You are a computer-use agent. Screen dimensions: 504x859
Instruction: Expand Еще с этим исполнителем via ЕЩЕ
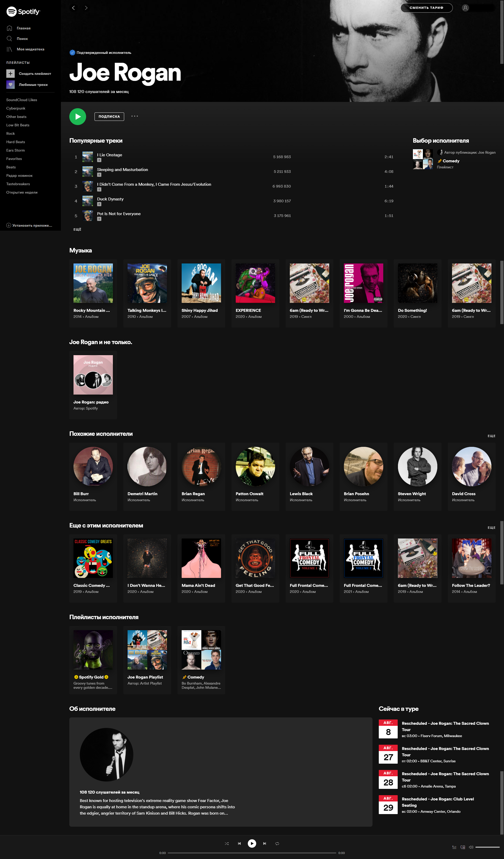tap(491, 528)
